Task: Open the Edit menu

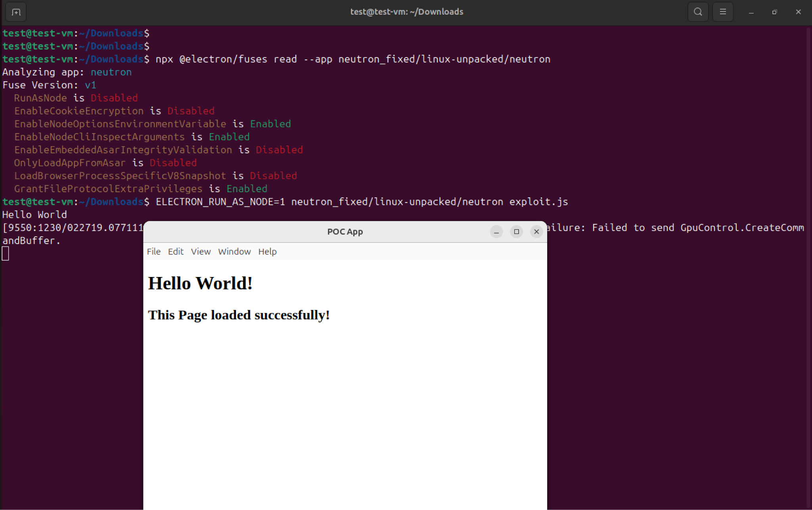Action: (x=176, y=252)
